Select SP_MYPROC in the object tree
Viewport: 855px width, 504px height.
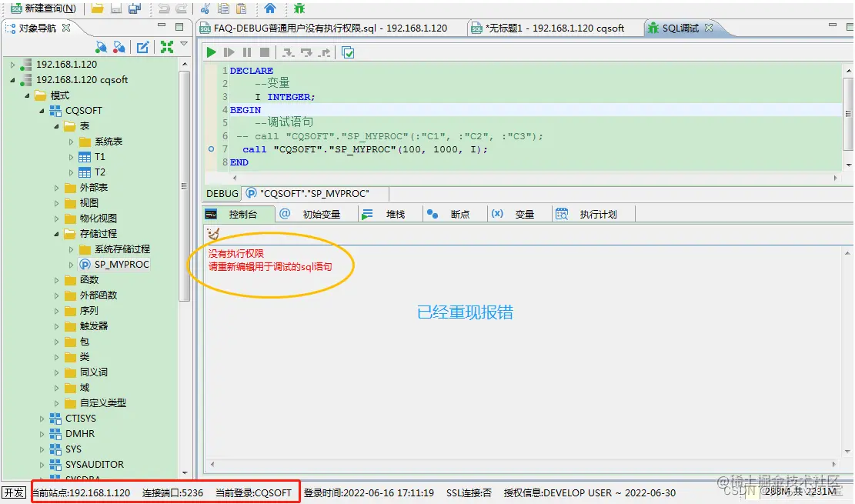[x=123, y=264]
